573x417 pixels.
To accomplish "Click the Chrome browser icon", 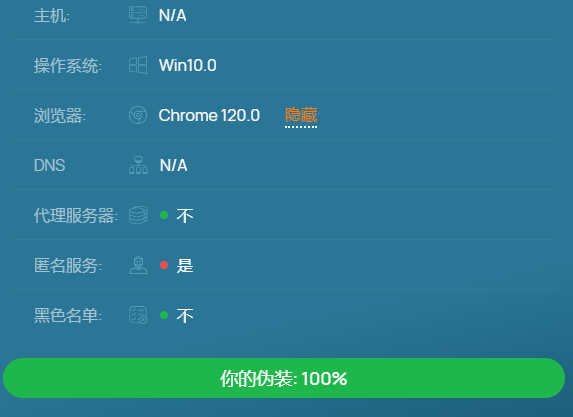I will point(138,115).
